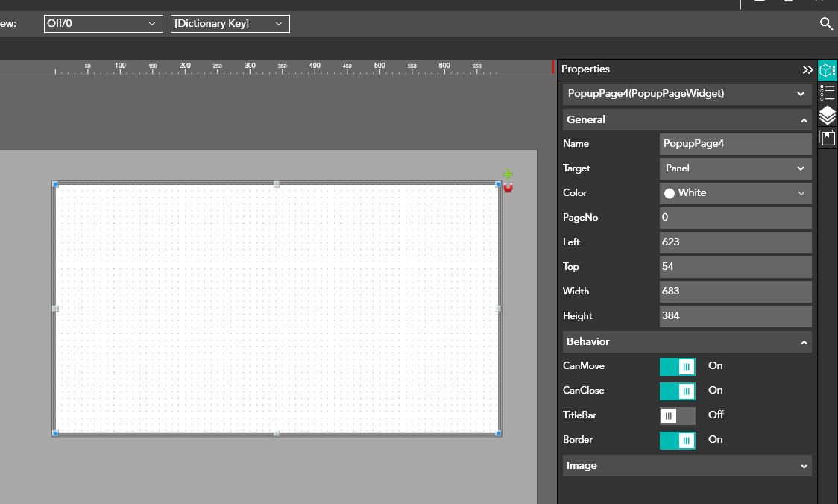Click the red magnet snap icon
The height and width of the screenshot is (504, 838).
point(508,187)
